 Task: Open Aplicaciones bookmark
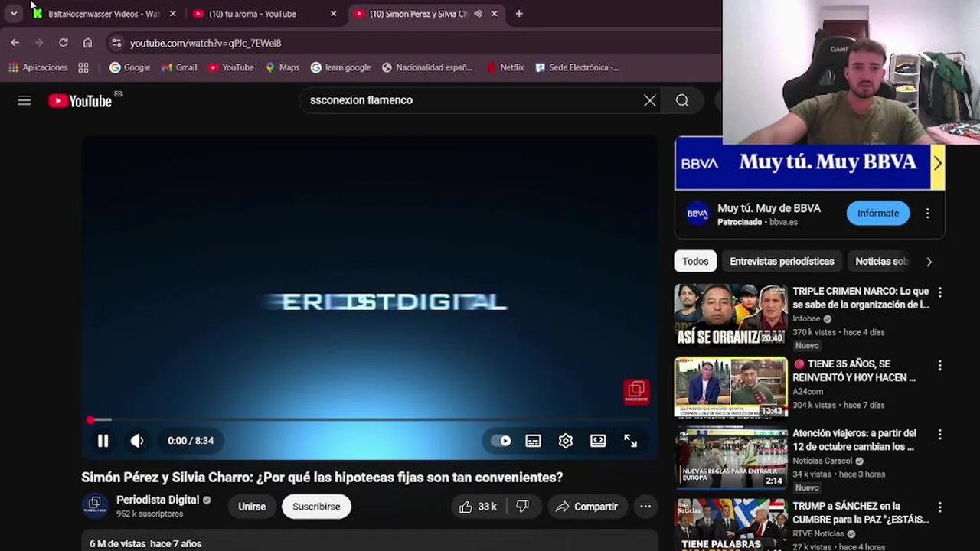[x=38, y=67]
